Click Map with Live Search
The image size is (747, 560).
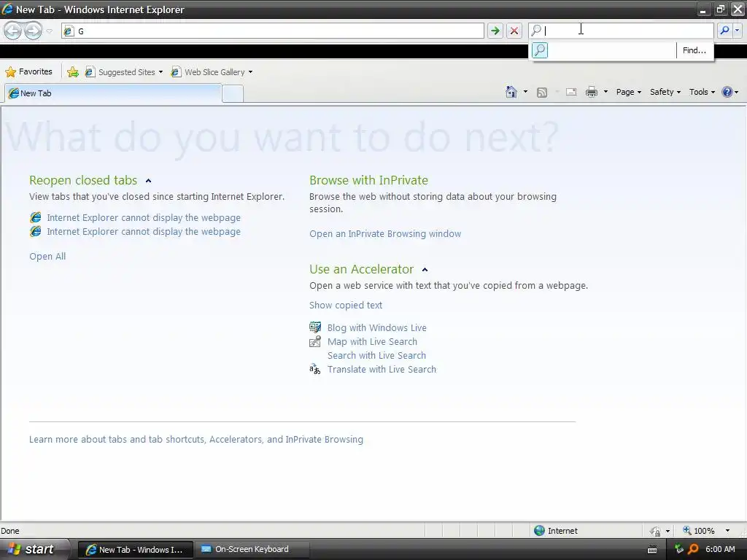click(372, 341)
